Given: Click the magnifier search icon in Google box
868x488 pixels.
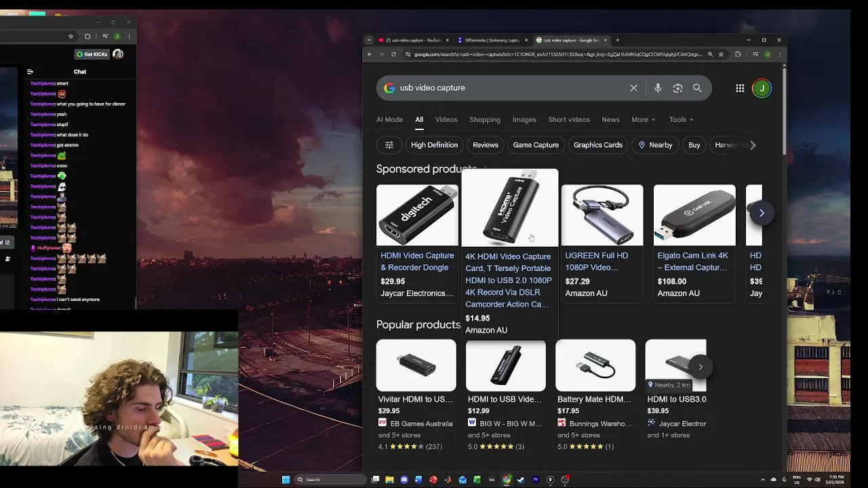Looking at the screenshot, I should pos(697,88).
